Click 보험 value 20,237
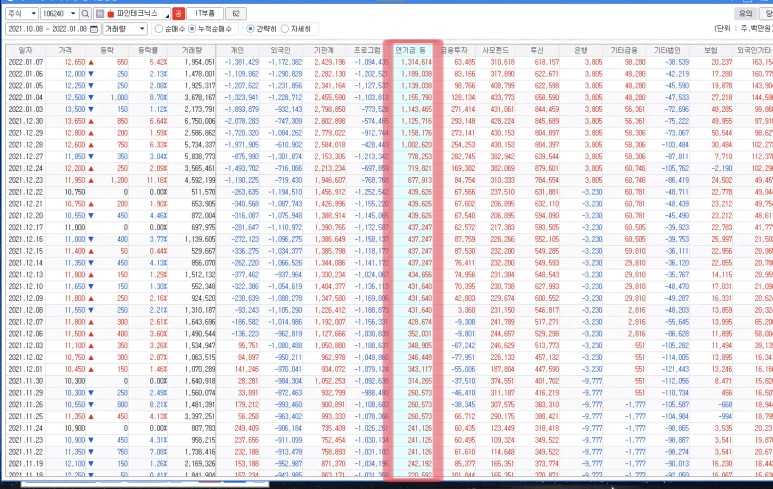Image resolution: width=773 pixels, height=489 pixels. 722,62
